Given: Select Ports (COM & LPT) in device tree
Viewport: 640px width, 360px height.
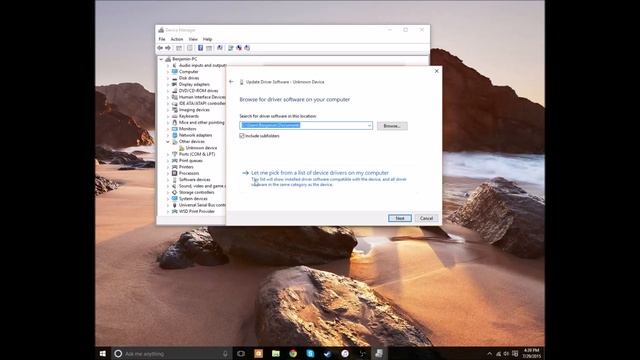Looking at the screenshot, I should [x=197, y=154].
